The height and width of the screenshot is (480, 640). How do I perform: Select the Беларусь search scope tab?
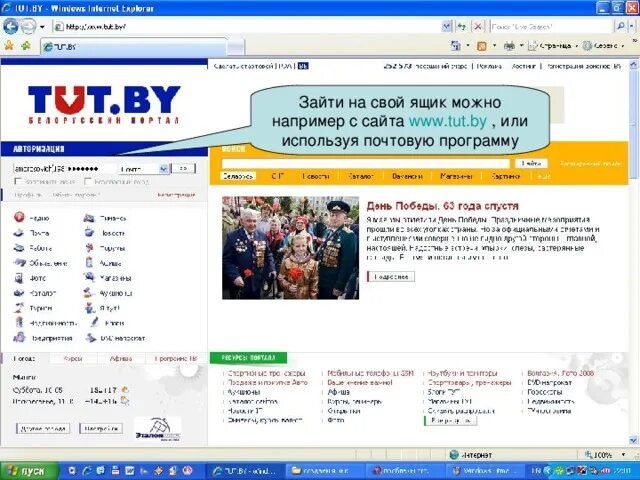(x=238, y=176)
